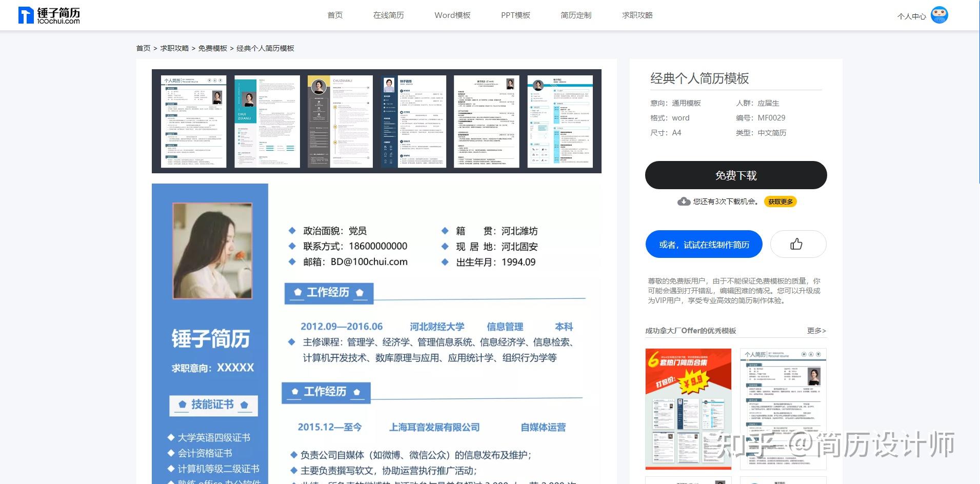Viewport: 980px width, 484px height.
Task: Click 您还有3次下载机会 text
Action: click(x=726, y=201)
